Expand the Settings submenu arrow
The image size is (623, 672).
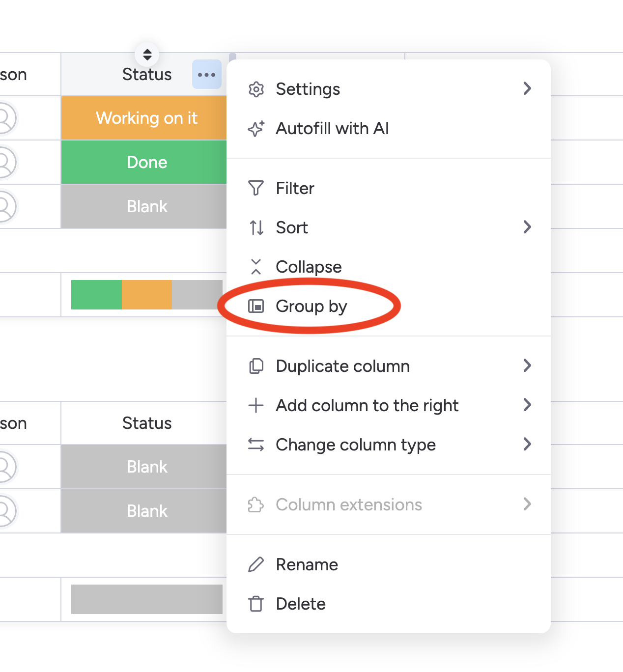coord(527,88)
